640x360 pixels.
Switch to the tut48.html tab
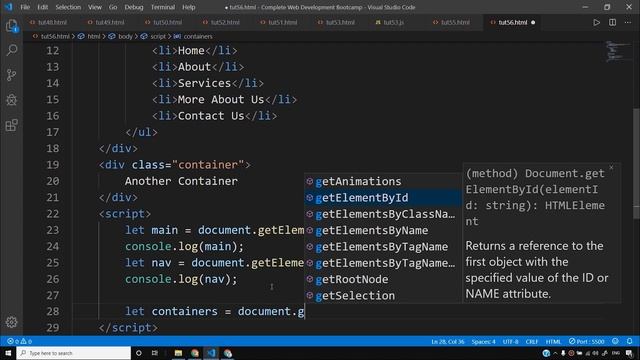point(51,22)
